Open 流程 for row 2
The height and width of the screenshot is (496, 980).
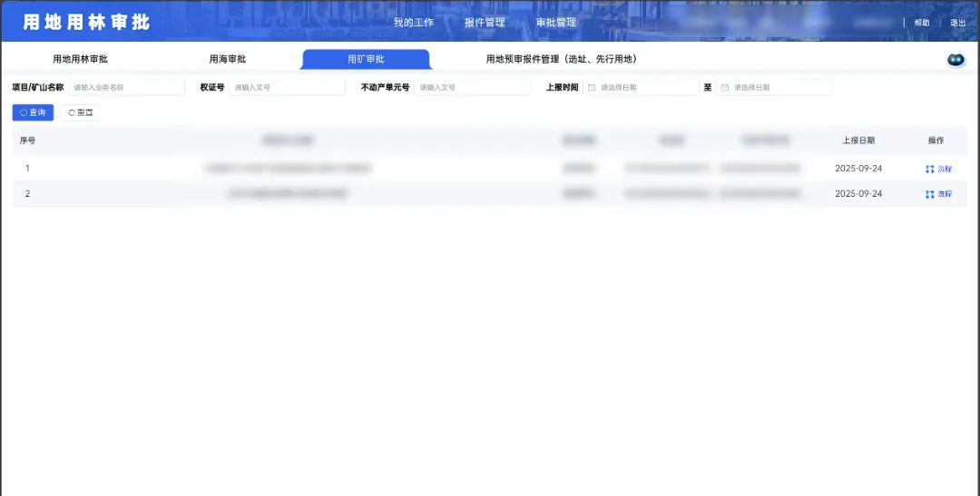(939, 194)
